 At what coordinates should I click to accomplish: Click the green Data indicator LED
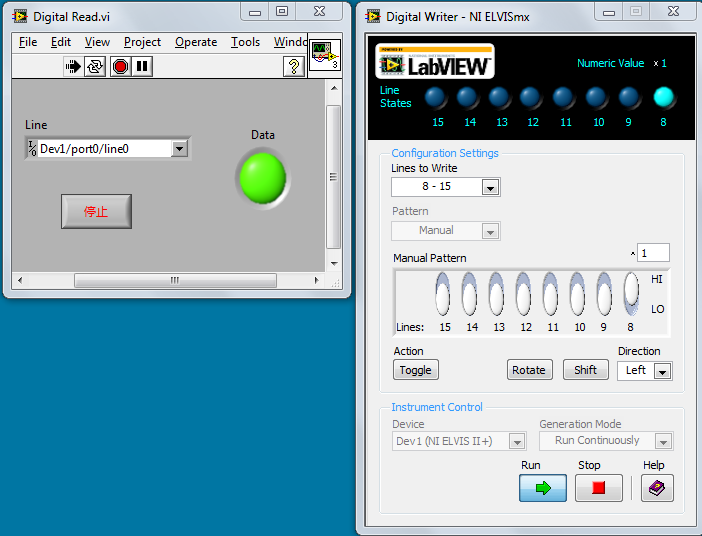coord(263,178)
